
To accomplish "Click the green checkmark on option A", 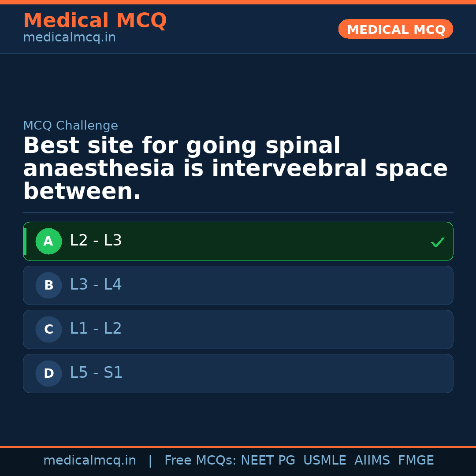I will [437, 242].
